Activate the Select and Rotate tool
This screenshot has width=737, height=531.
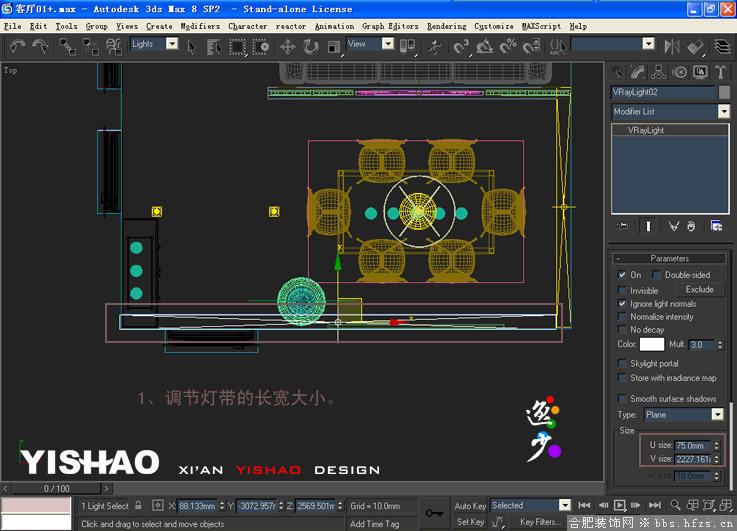pos(311,47)
